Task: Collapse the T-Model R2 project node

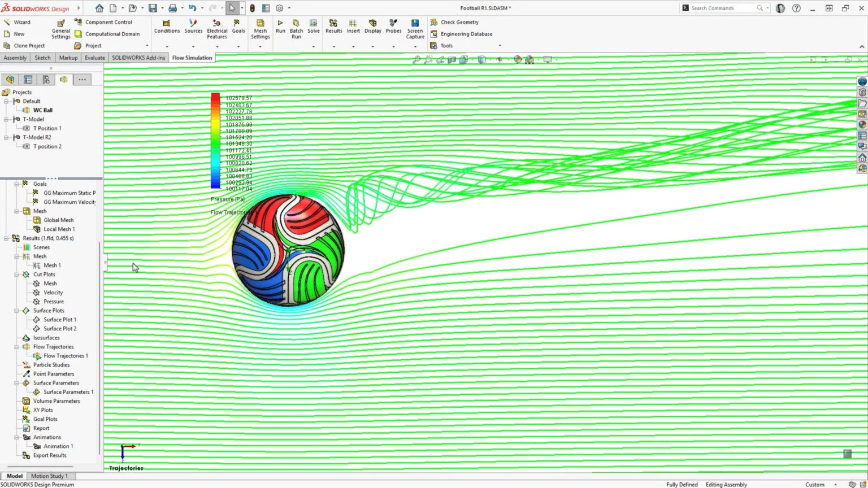Action: (x=7, y=137)
